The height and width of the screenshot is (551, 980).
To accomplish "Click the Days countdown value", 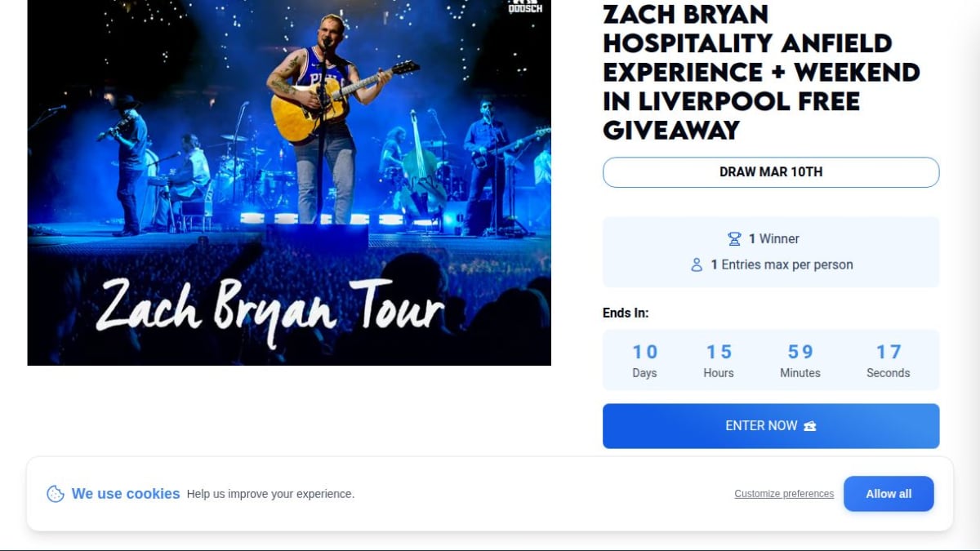I will [644, 352].
